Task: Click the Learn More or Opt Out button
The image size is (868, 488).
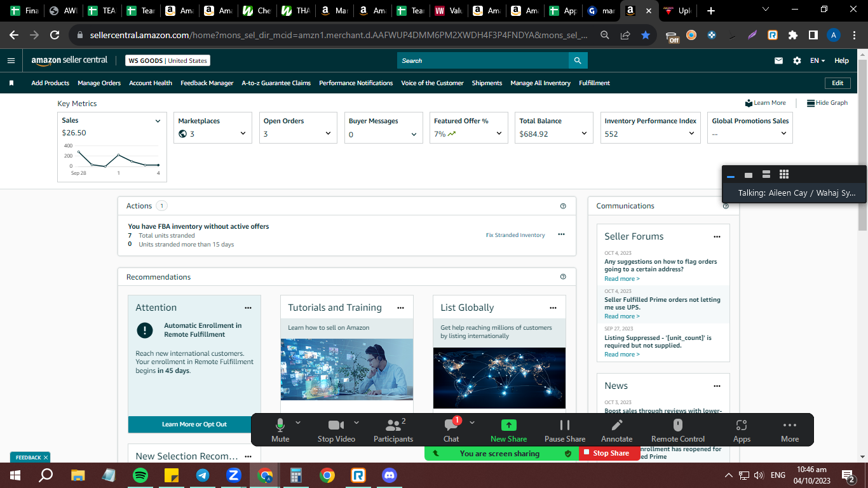Action: coord(194,424)
